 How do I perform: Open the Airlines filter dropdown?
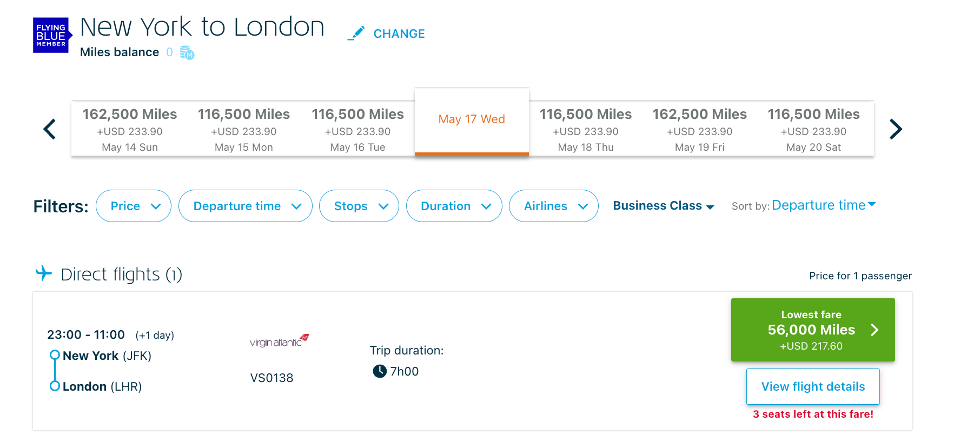coord(554,206)
